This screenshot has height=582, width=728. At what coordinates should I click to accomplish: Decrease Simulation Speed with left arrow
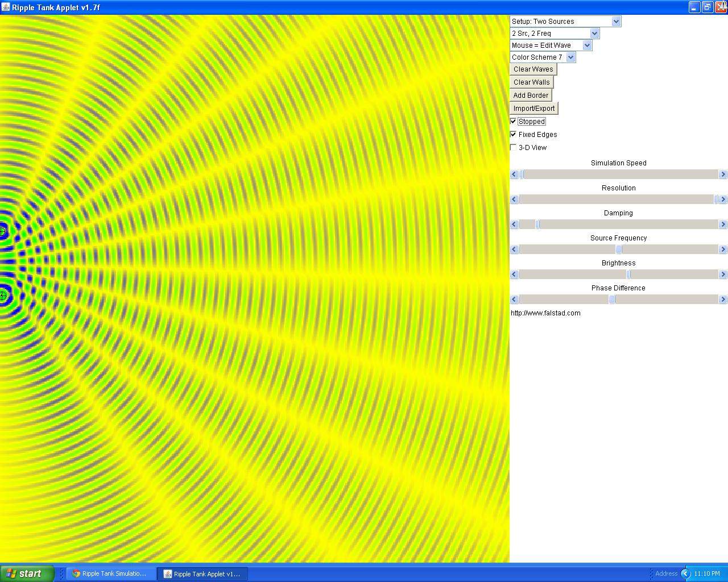tap(514, 174)
